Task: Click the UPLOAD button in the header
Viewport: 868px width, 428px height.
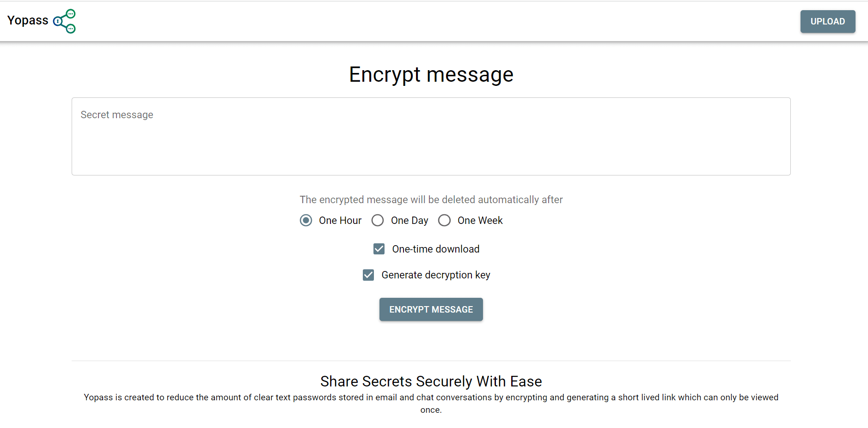Action: coord(827,21)
